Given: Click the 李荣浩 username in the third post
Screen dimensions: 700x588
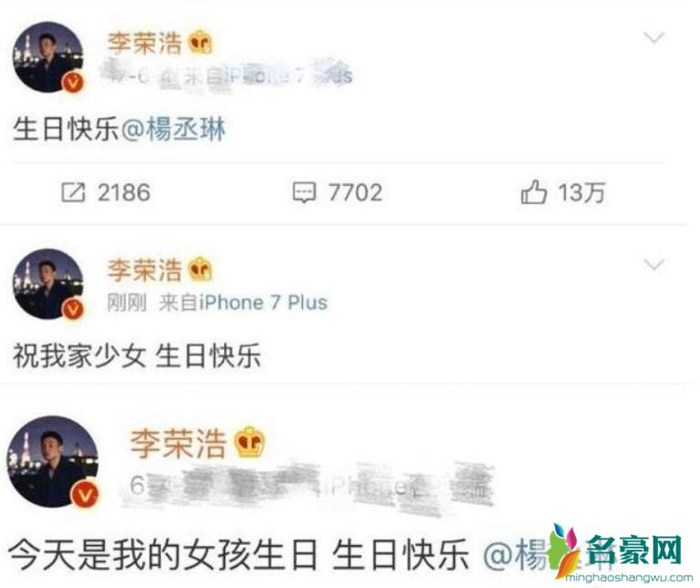Looking at the screenshot, I should click(179, 443).
